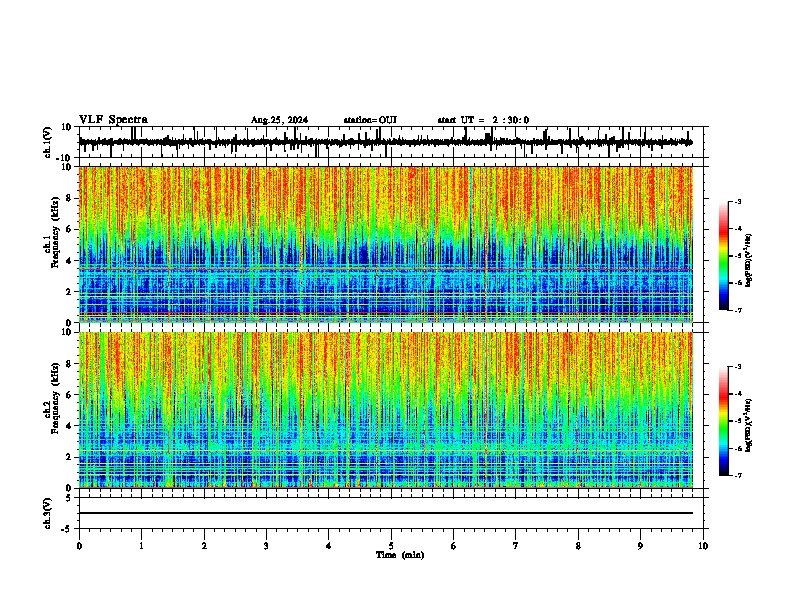Click time axis tick label "0"
792x612 pixels.
coord(79,545)
